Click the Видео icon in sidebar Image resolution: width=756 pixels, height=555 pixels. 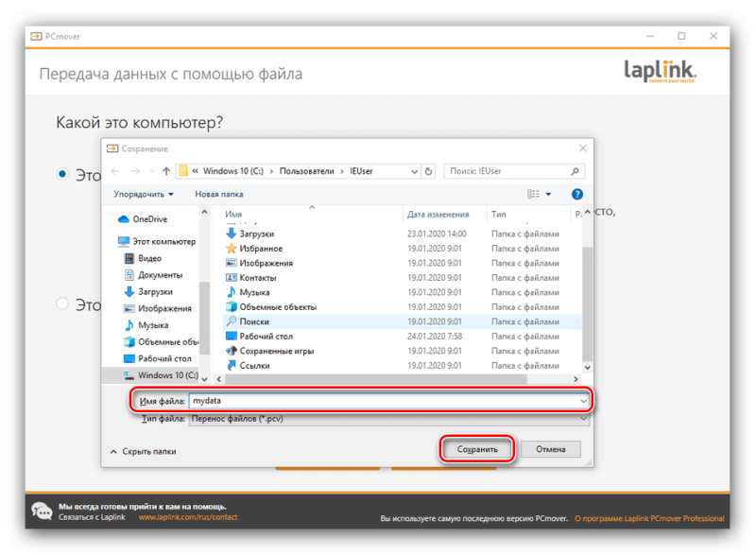coord(129,258)
